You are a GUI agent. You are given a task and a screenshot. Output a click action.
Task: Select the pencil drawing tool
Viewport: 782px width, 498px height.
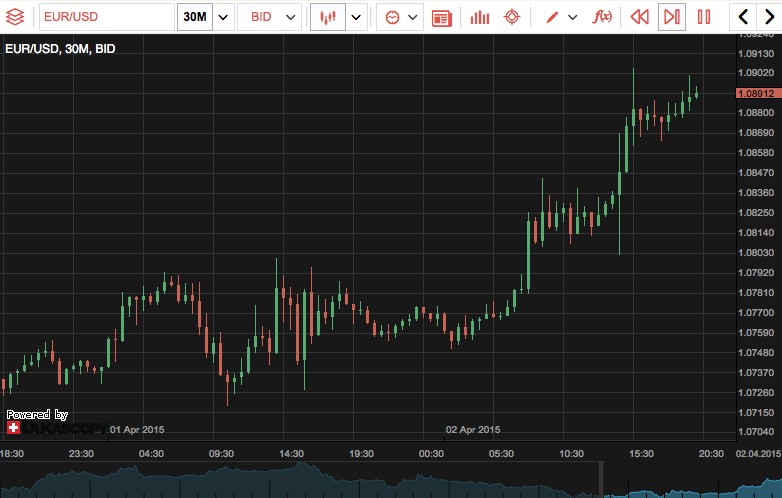click(552, 17)
